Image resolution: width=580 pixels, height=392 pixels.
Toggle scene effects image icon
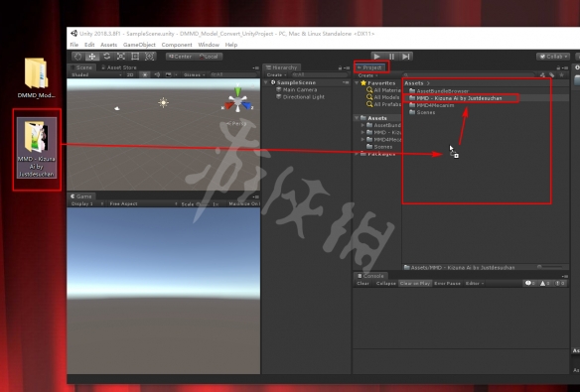(x=168, y=74)
